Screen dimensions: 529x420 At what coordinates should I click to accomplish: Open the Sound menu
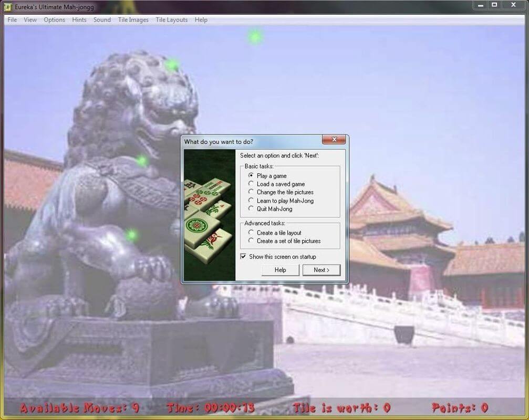point(102,20)
